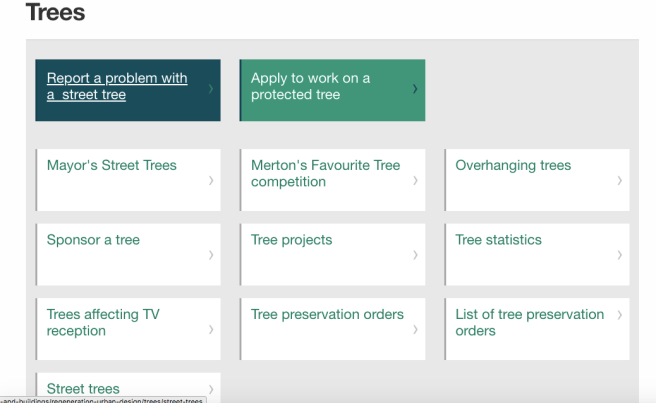Select Merton's Favourite Tree competition tile

point(325,174)
